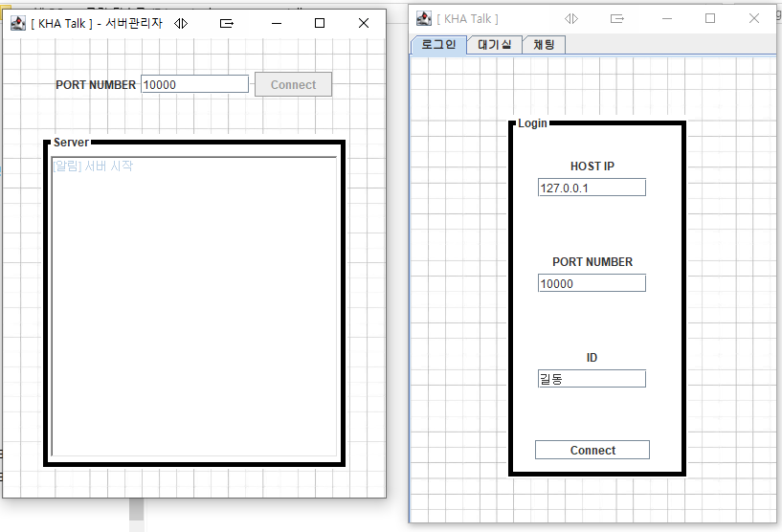The image size is (782, 532).
Task: Click the double-arrow icon in server manager title bar
Action: (x=181, y=23)
